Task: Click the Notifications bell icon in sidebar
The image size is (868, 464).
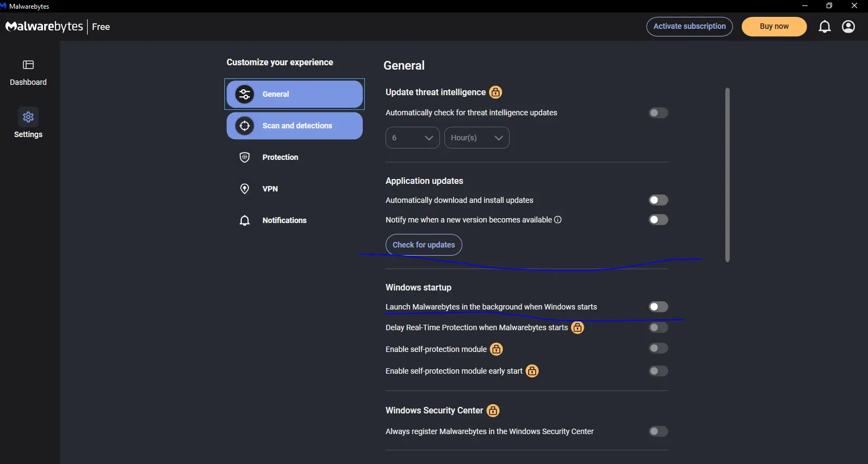Action: pos(244,220)
